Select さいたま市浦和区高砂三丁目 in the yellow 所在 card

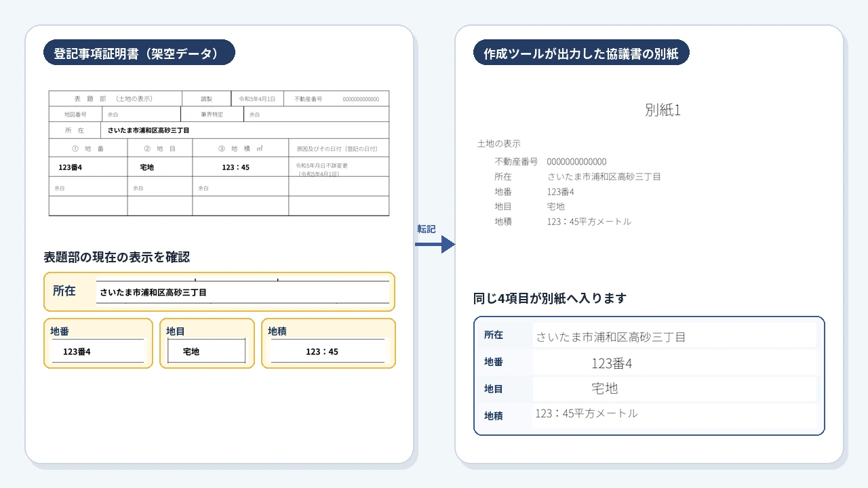153,293
